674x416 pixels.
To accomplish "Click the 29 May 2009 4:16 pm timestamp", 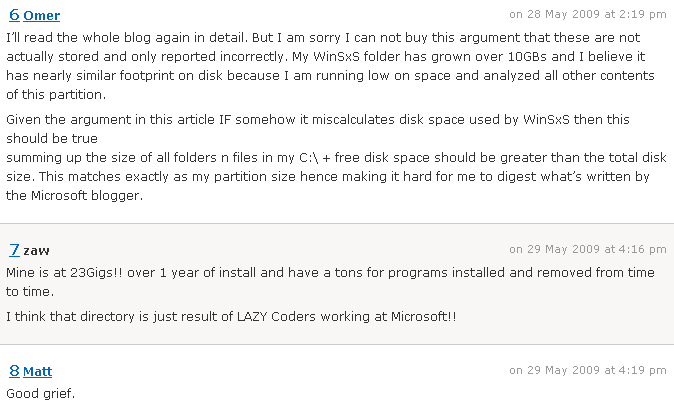I will (x=588, y=249).
